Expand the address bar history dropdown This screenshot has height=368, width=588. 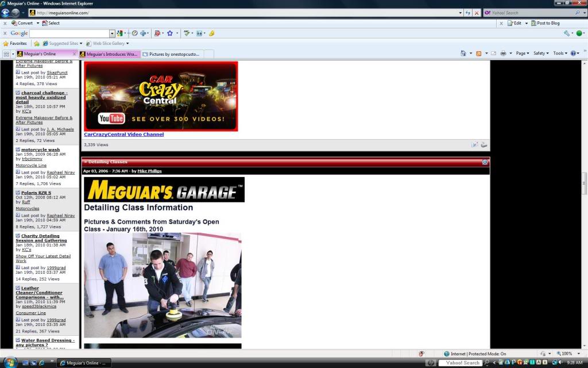pyautogui.click(x=460, y=13)
